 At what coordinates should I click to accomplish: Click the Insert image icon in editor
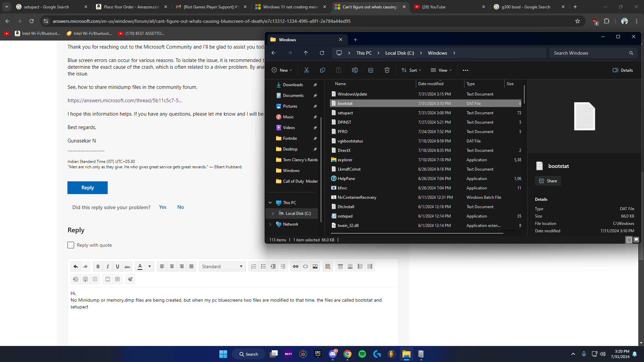(x=315, y=266)
